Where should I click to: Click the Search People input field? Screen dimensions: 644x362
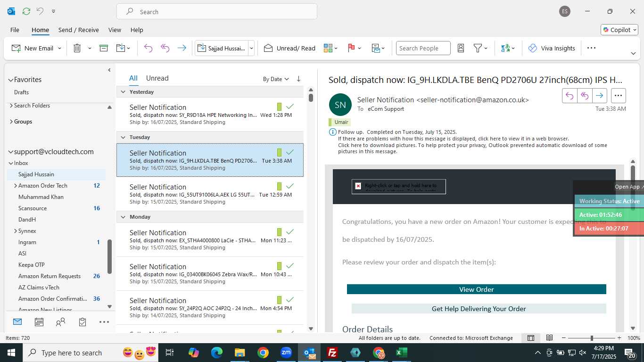coord(423,48)
